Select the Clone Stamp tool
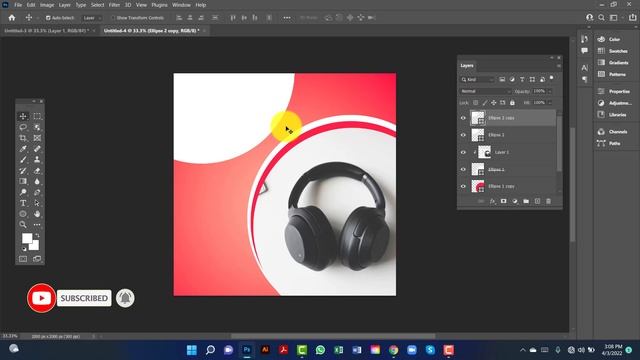The image size is (640, 360). pyautogui.click(x=37, y=160)
